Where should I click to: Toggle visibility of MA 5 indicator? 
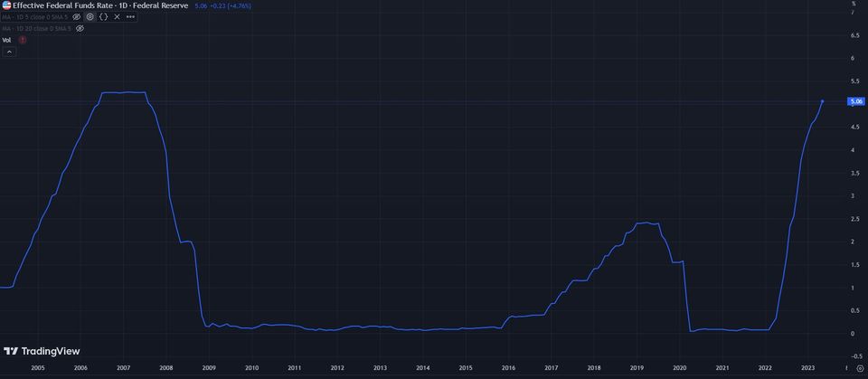click(76, 16)
